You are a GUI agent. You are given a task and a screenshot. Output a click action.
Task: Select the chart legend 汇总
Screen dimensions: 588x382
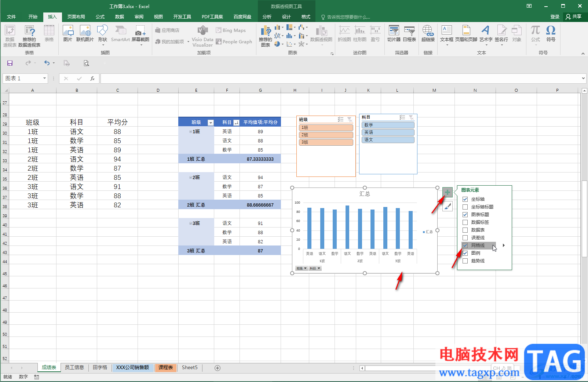click(428, 232)
